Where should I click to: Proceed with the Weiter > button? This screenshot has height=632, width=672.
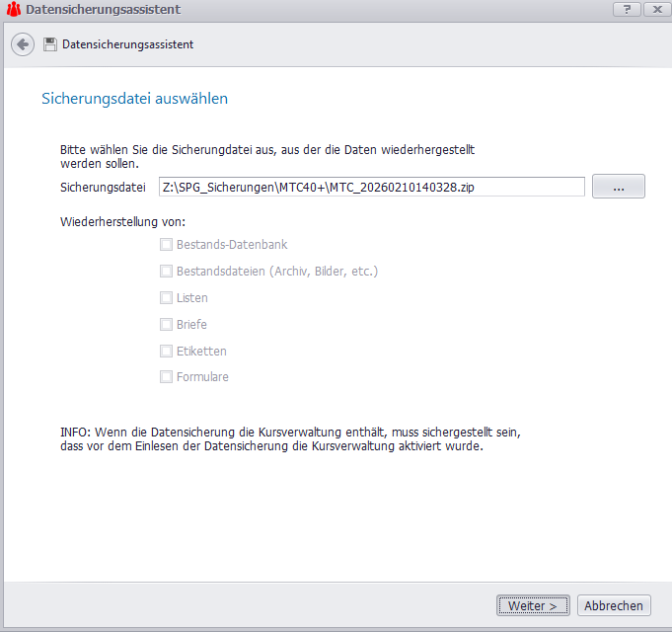click(533, 605)
